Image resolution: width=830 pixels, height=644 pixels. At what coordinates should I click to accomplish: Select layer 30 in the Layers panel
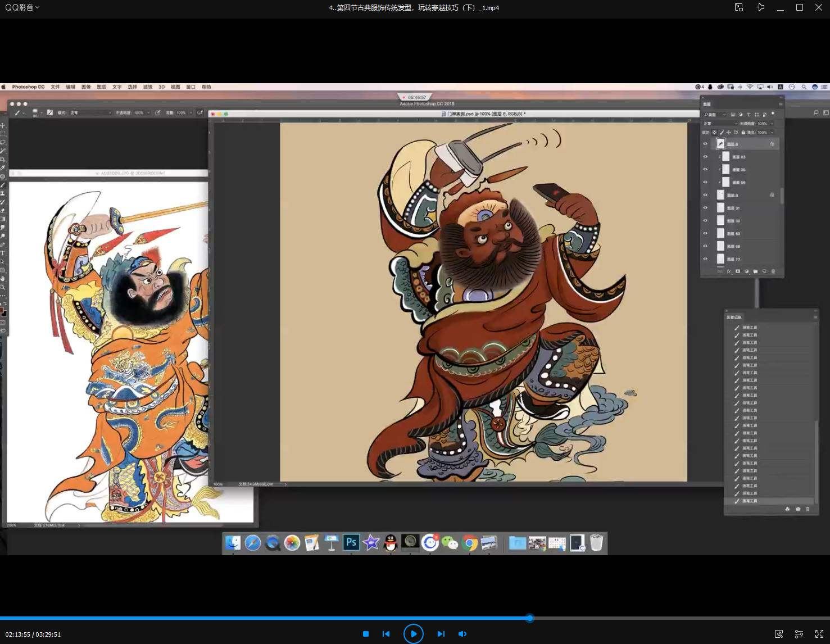tap(742, 221)
